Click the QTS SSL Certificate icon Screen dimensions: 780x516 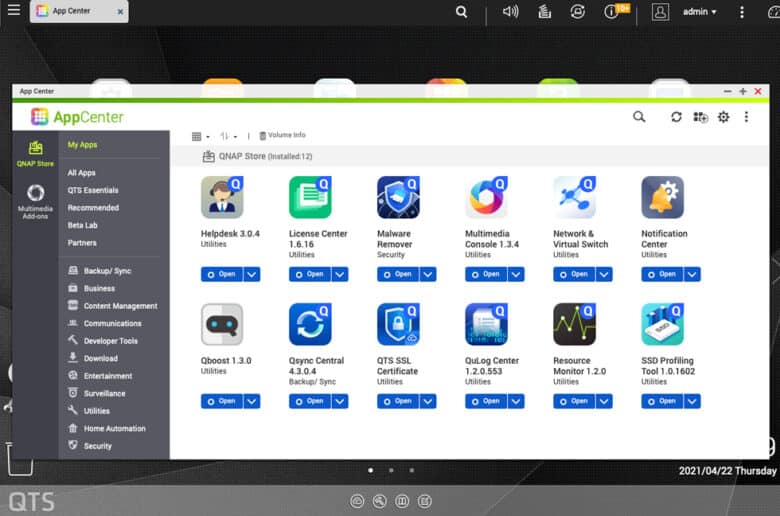(x=398, y=324)
